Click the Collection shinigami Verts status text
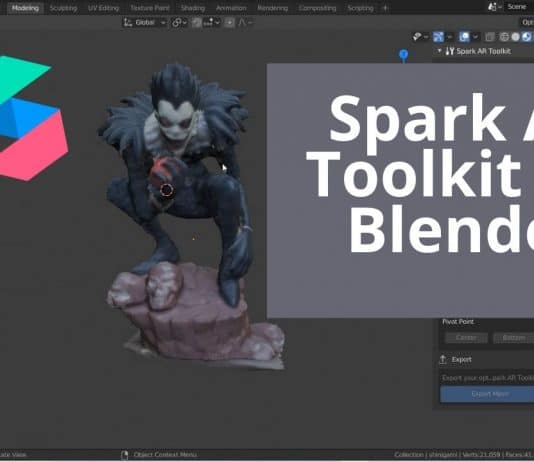The height and width of the screenshot is (462, 534). (463, 455)
